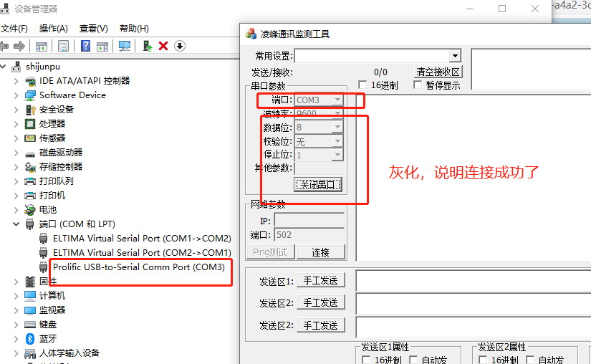The width and height of the screenshot is (591, 364).
Task: Click the 清空接收区 button
Action: point(438,72)
